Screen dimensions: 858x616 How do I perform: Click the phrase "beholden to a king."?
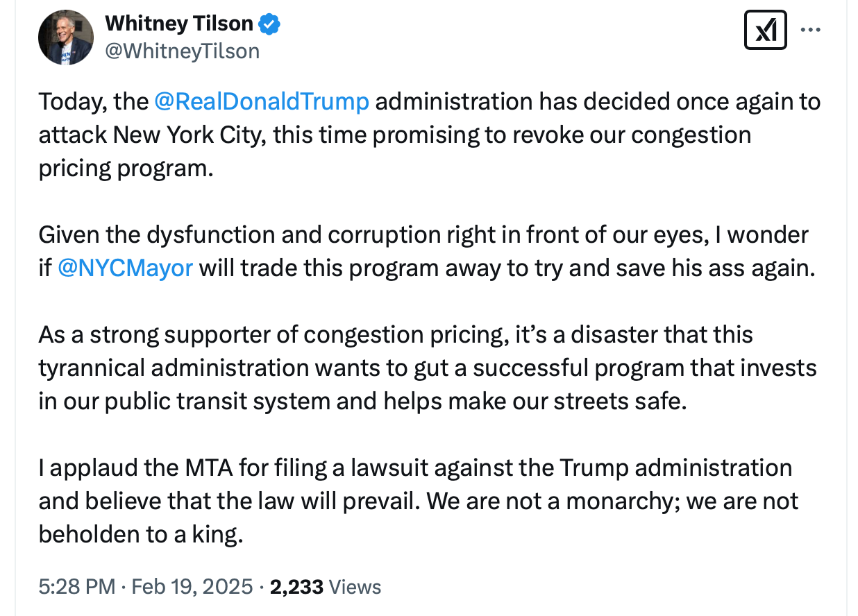pyautogui.click(x=141, y=535)
